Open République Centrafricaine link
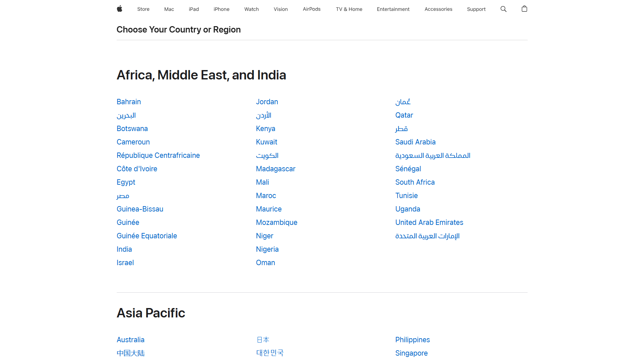Viewport: 644px width, 362px height. pyautogui.click(x=158, y=156)
